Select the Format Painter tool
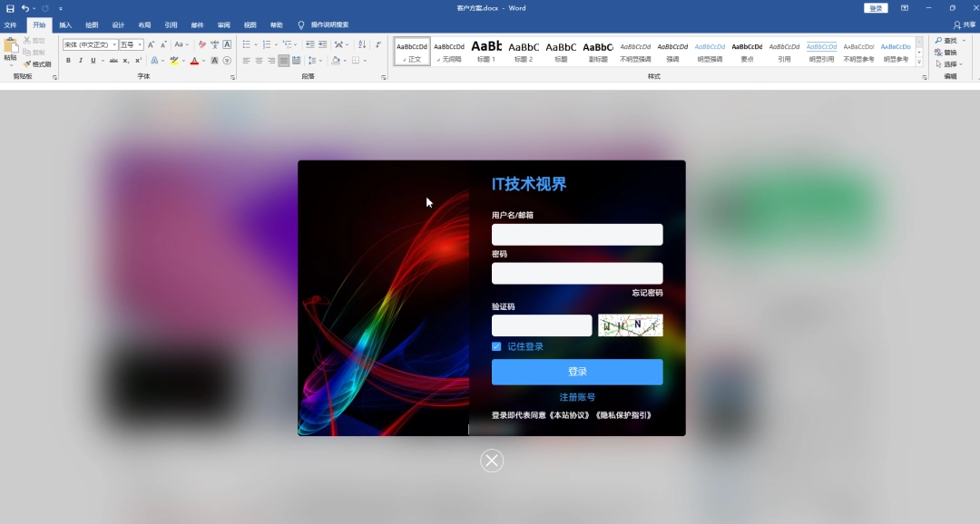The height and width of the screenshot is (524, 980). [x=37, y=64]
